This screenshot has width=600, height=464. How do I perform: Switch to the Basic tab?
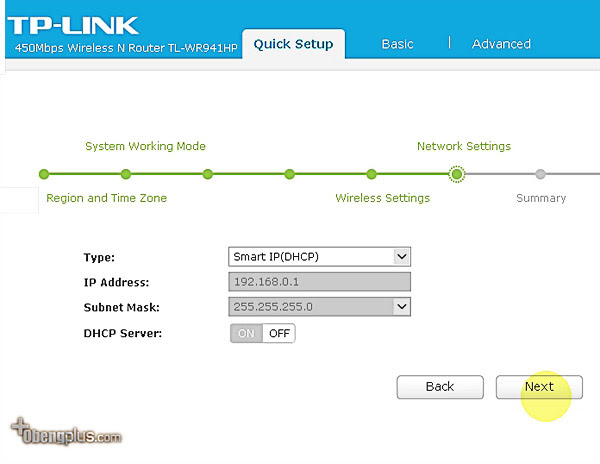tap(397, 44)
